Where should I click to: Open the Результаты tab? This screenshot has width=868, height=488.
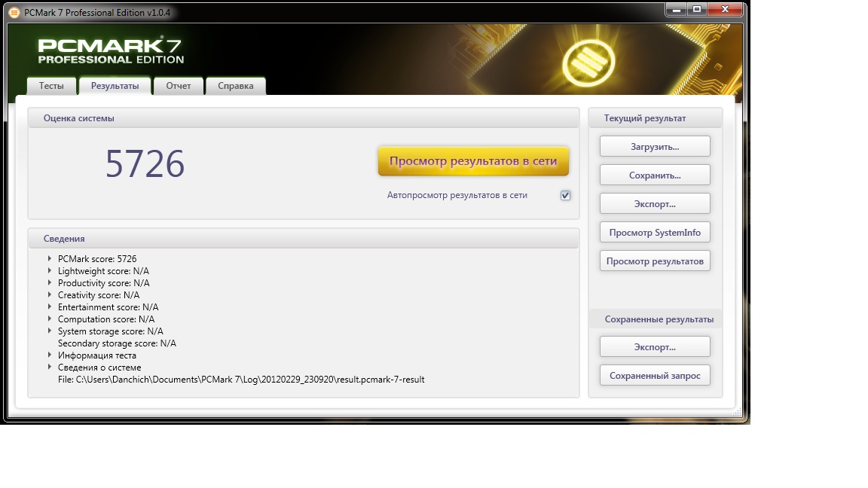(x=115, y=86)
